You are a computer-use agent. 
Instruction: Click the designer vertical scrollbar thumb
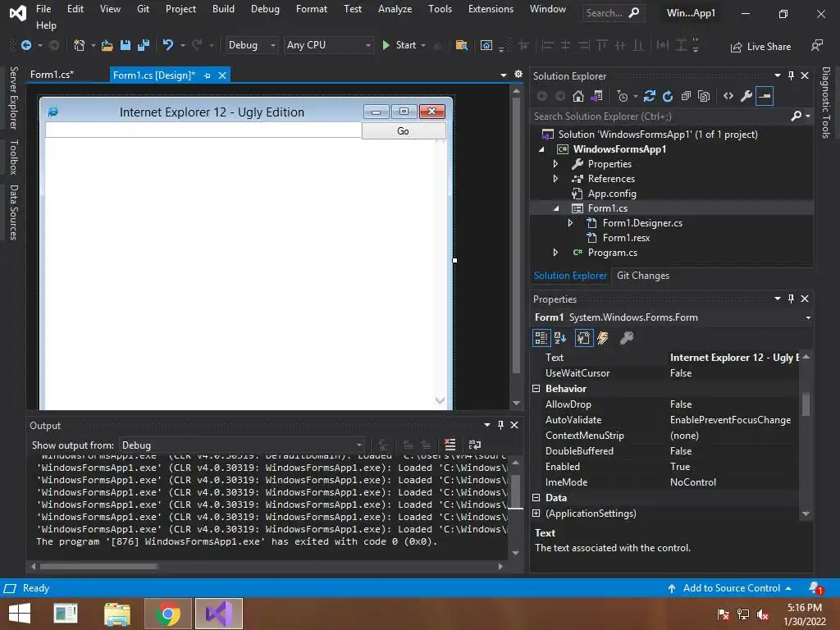(x=516, y=235)
